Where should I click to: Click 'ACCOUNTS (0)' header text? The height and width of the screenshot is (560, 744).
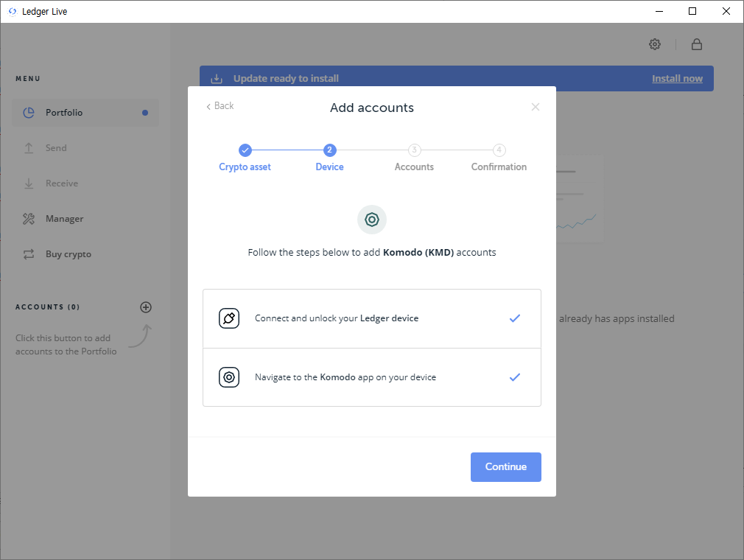[x=47, y=307]
